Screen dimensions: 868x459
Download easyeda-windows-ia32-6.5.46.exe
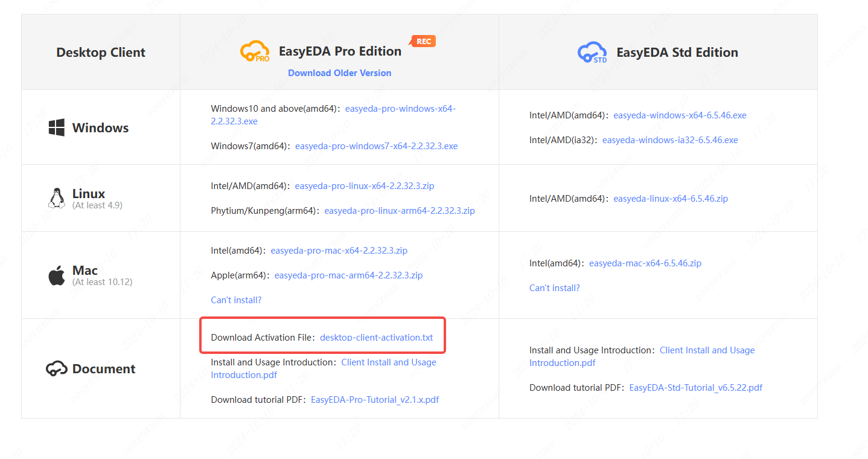pos(670,140)
